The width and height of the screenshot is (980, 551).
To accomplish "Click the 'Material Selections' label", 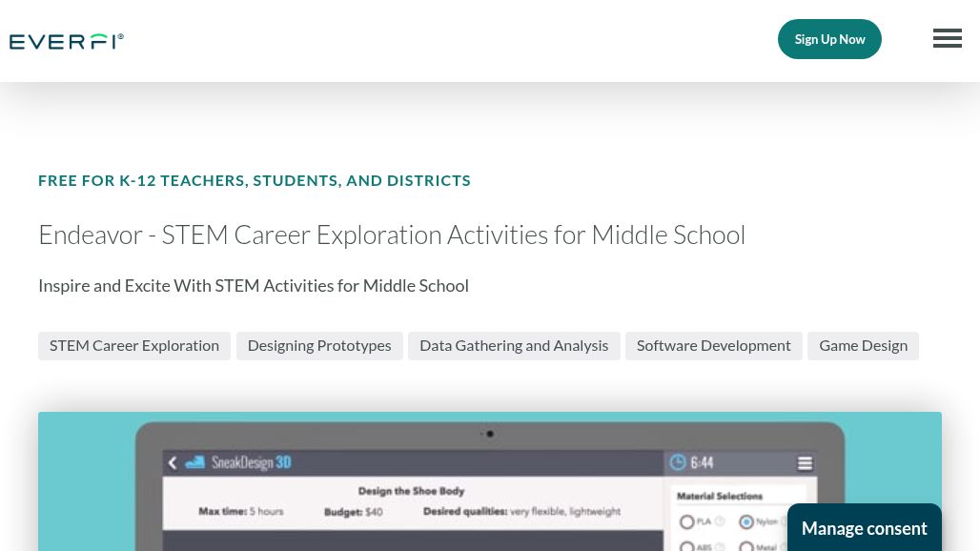I will 720,496.
